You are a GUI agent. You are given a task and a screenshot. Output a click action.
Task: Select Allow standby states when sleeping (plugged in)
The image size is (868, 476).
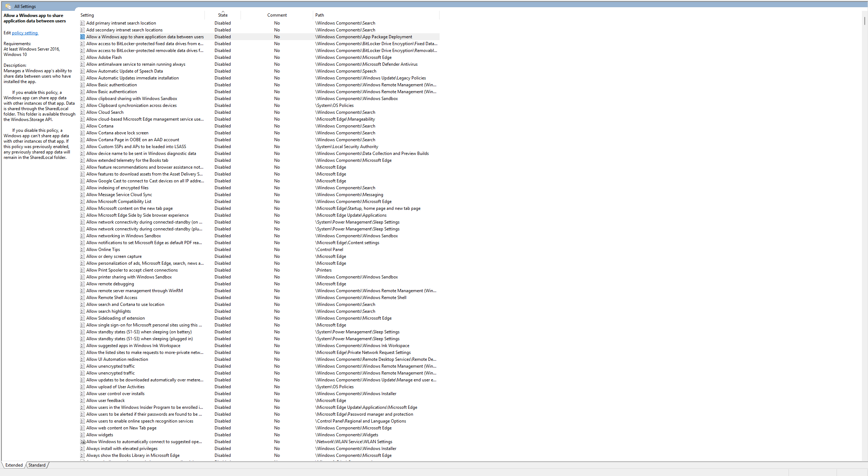tap(140, 339)
